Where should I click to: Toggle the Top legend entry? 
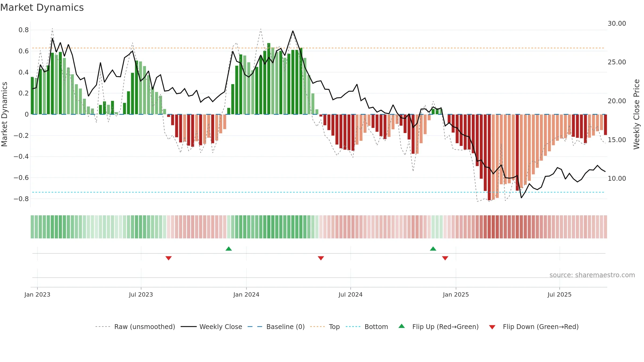click(325, 327)
